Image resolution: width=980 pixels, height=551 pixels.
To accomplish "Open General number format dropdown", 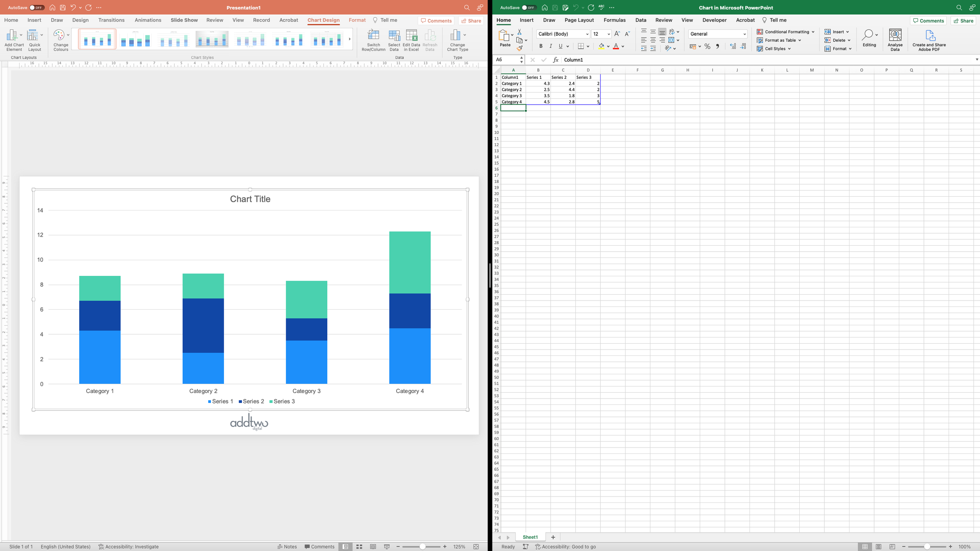I will pyautogui.click(x=744, y=34).
